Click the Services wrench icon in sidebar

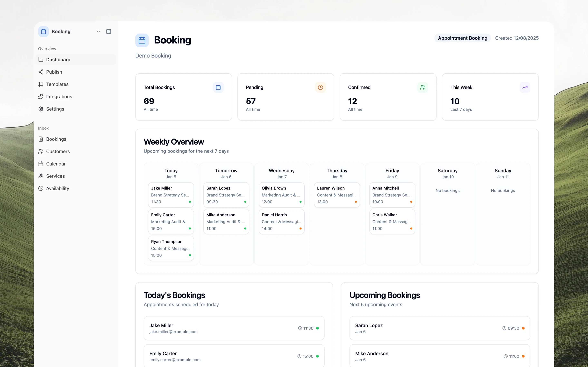(x=41, y=176)
